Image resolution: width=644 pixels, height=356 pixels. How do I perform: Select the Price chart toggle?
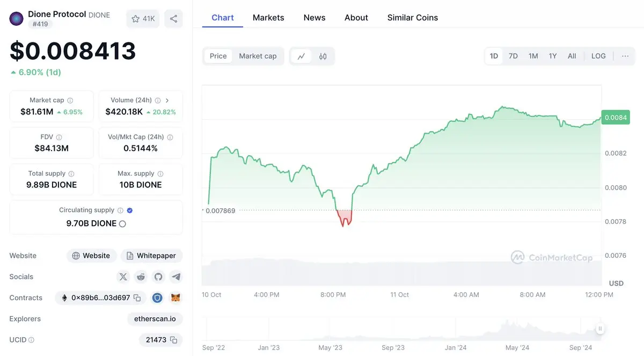[218, 56]
